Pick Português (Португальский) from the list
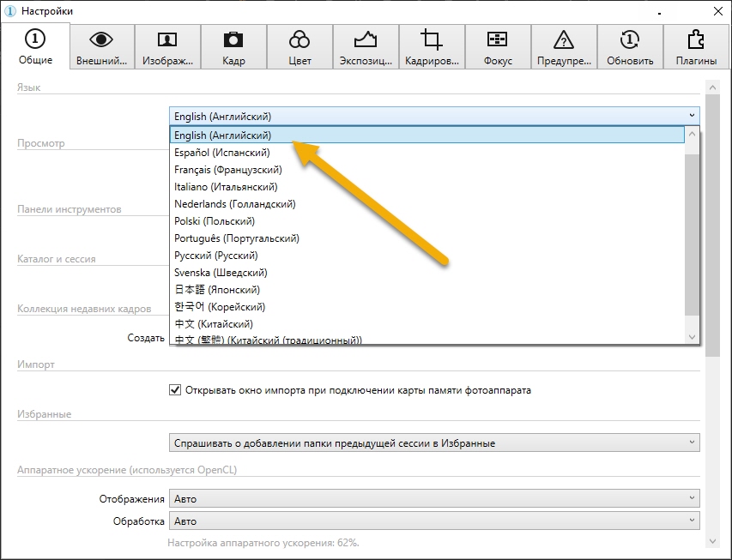This screenshot has height=560, width=732. [426, 238]
